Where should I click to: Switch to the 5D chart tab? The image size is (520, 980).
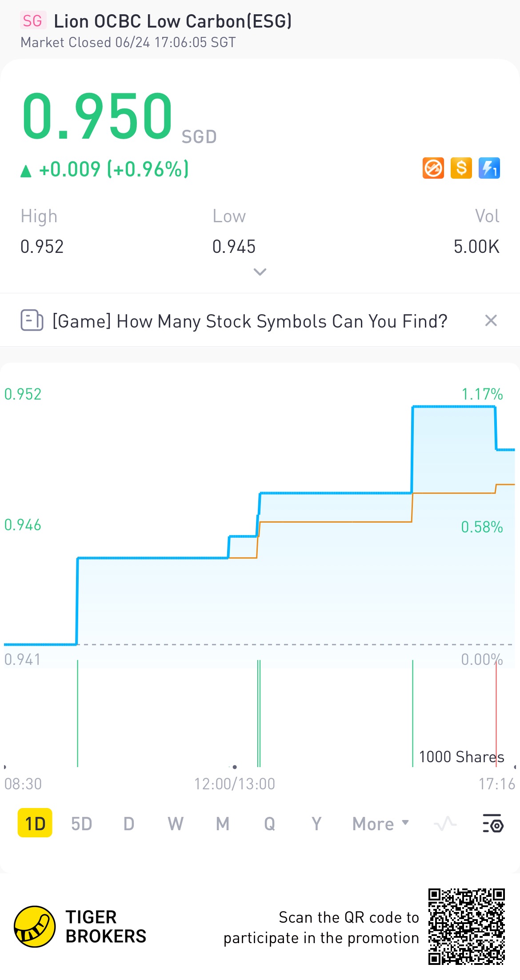(82, 824)
